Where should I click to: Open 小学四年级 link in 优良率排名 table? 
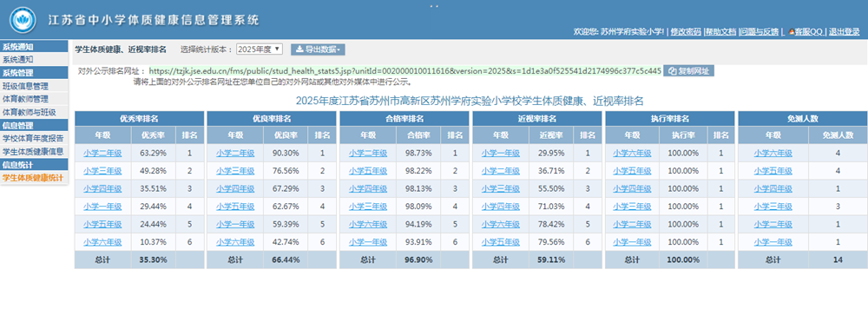pyautogui.click(x=235, y=189)
